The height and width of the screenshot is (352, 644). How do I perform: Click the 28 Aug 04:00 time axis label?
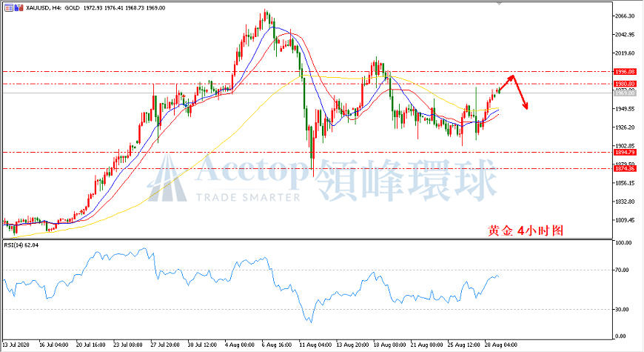500,345
